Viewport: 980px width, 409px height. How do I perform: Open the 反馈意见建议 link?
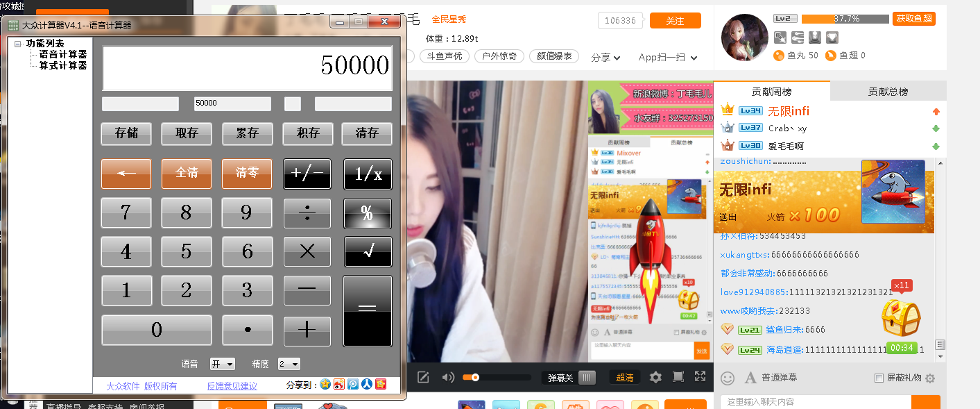(232, 386)
